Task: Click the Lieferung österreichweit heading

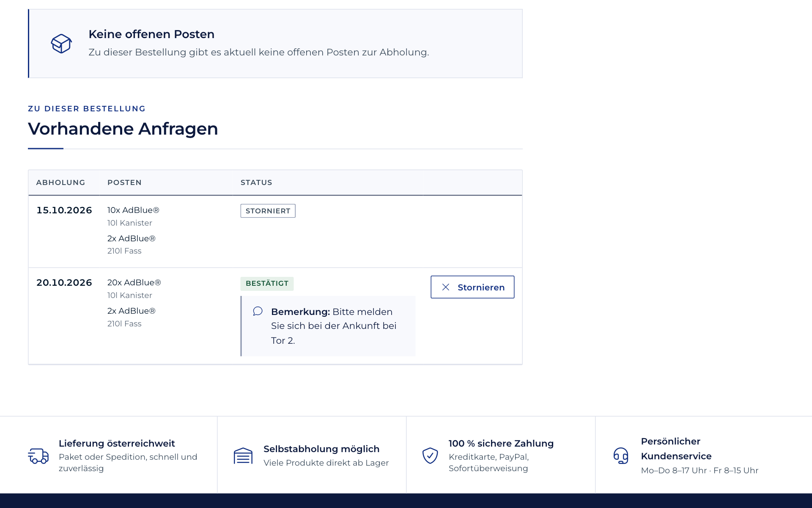Action: (x=117, y=443)
